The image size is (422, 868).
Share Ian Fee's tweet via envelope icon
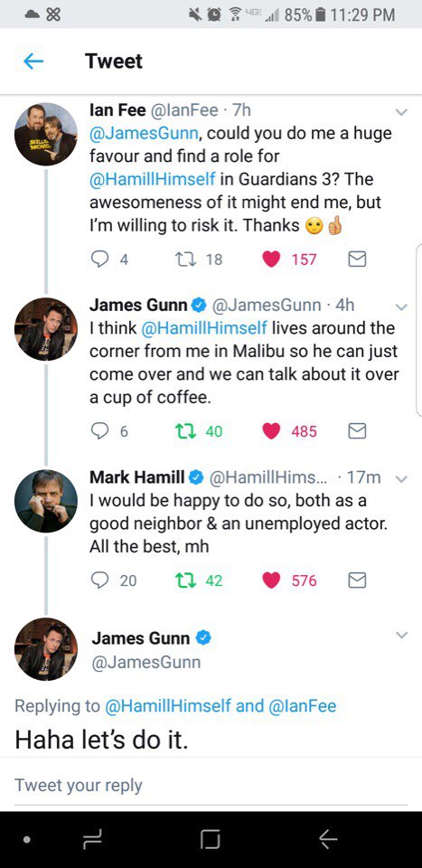pos(357,259)
